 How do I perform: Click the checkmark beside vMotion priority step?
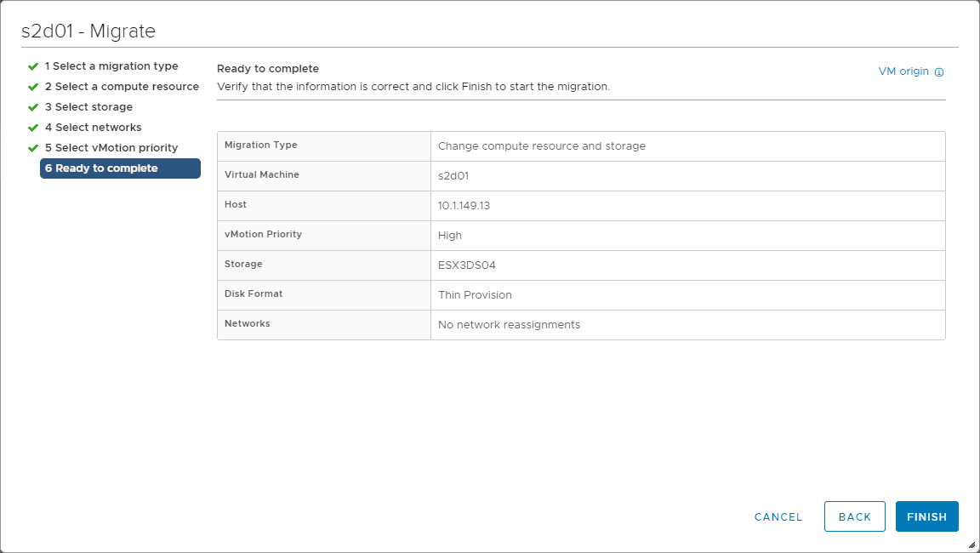click(x=33, y=148)
